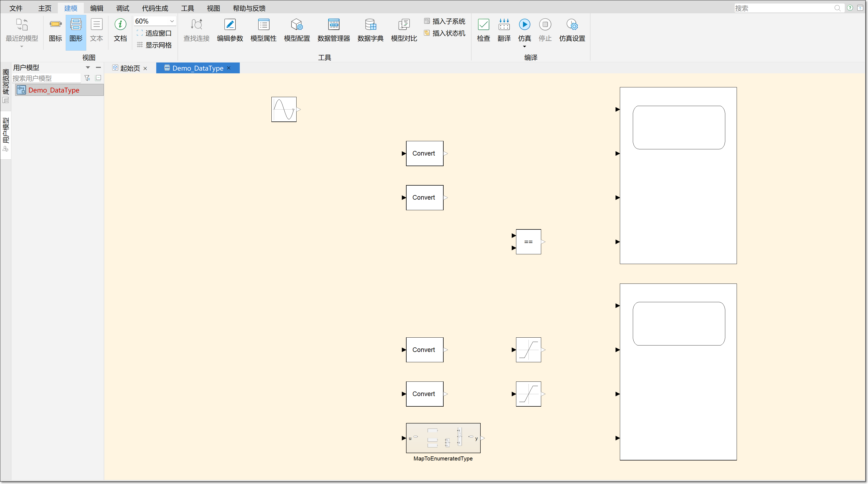Open the 调试 ribbon tab
Image resolution: width=868 pixels, height=484 pixels.
tap(123, 8)
